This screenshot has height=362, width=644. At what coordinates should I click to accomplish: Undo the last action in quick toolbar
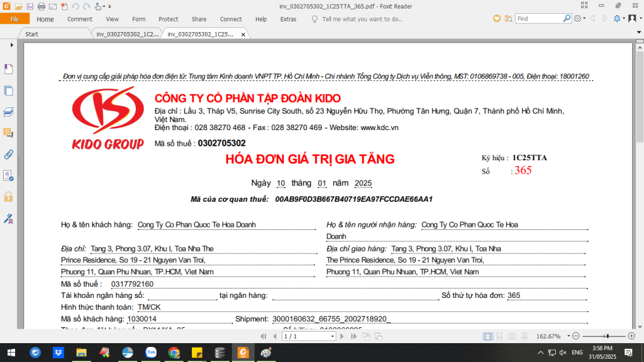[75, 6]
